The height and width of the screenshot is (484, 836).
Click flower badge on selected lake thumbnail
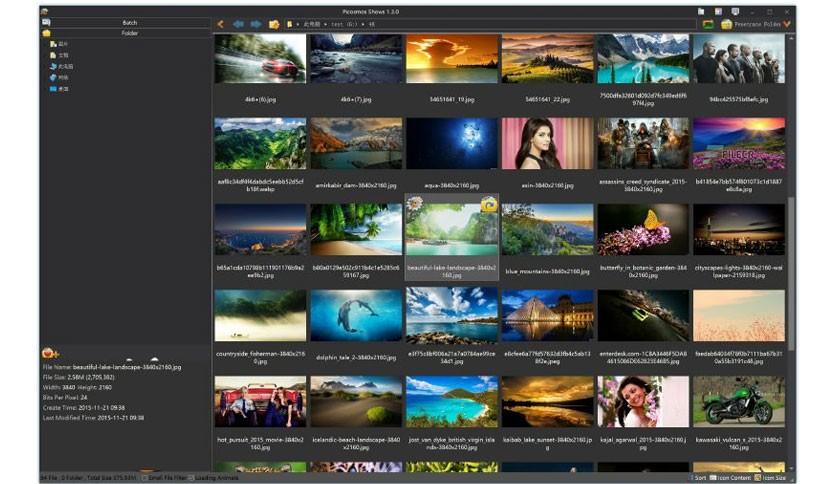coord(414,203)
